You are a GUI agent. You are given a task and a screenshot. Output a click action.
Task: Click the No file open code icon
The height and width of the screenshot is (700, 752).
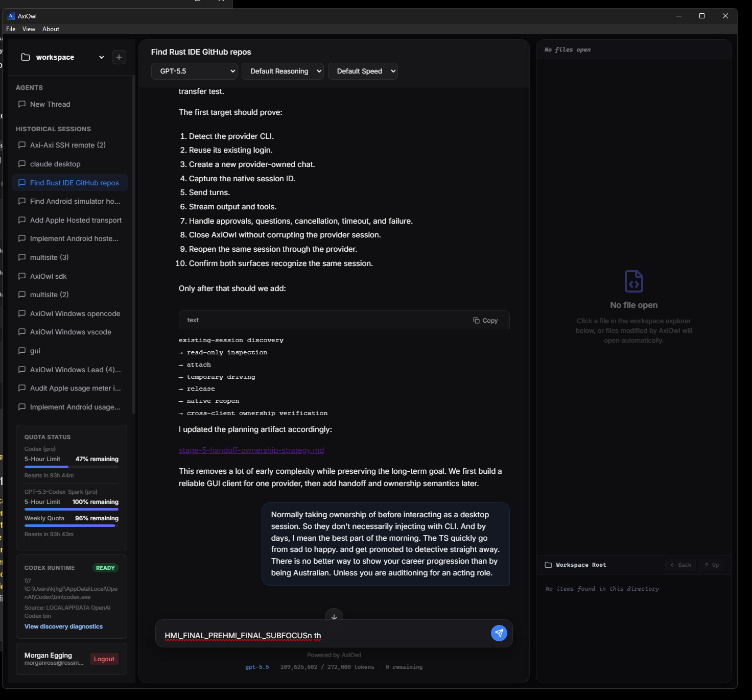pos(634,281)
